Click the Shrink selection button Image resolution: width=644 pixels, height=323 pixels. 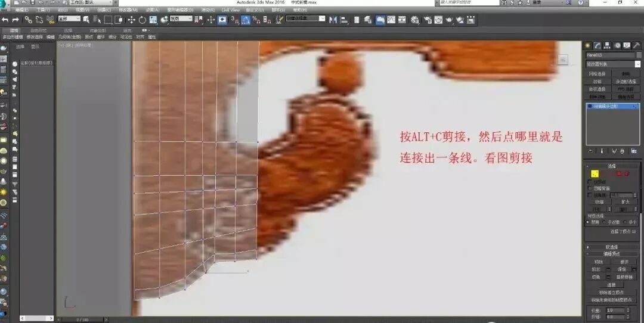599,202
